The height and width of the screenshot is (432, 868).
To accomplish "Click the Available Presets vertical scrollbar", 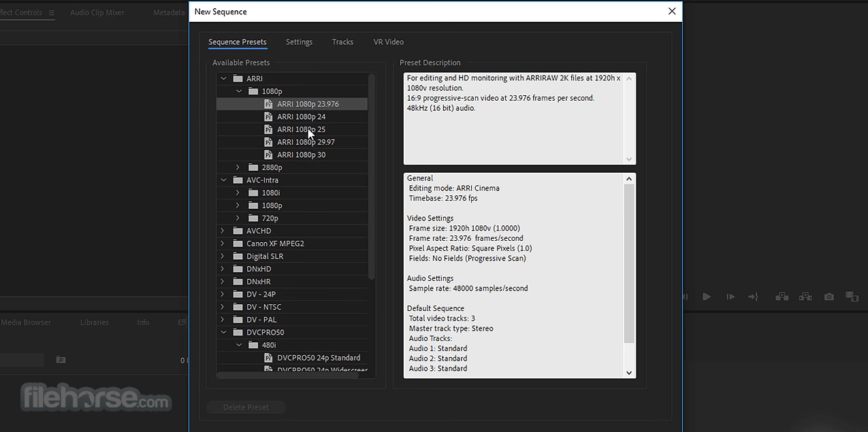I will [372, 177].
